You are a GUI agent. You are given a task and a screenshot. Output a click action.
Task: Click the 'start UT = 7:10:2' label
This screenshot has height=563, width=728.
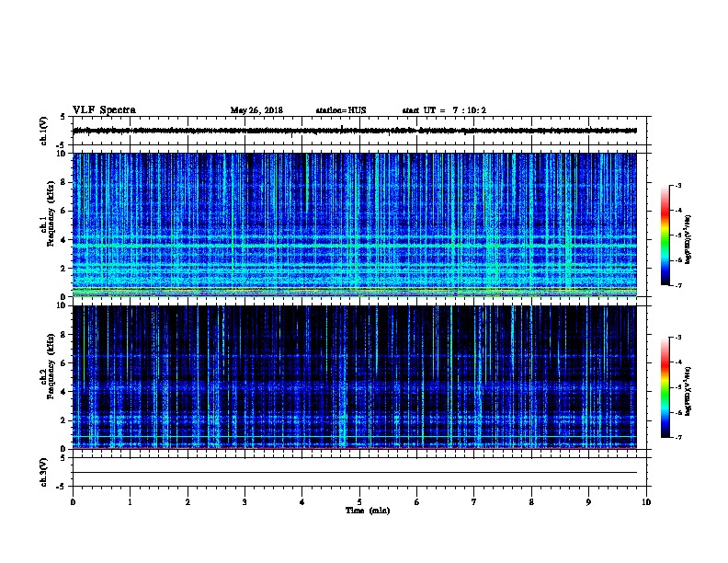(444, 110)
